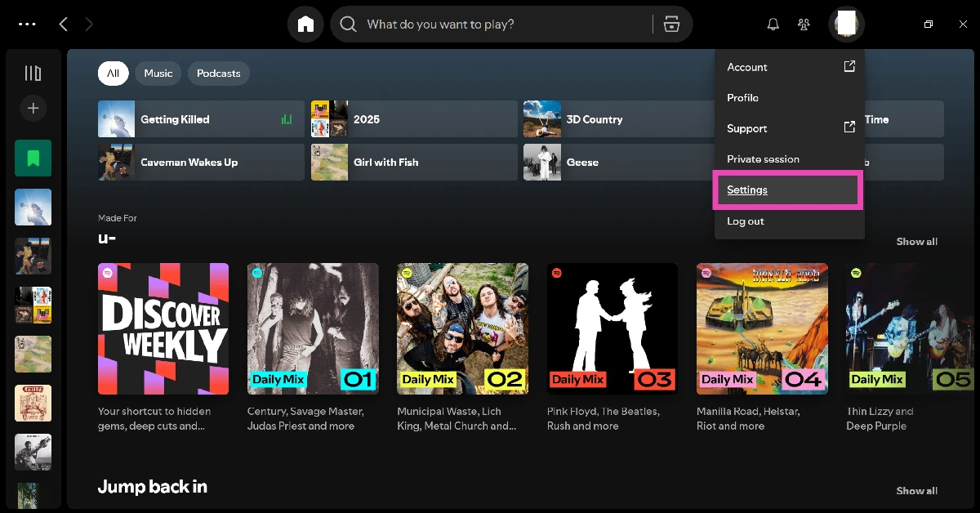
Task: Expand Your Library sidebar icon
Action: (33, 74)
